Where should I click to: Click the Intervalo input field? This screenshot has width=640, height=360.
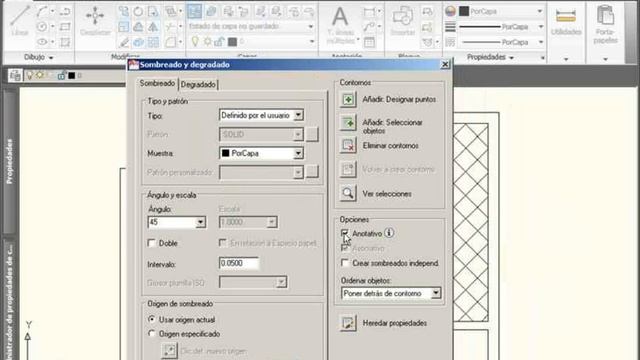239,263
